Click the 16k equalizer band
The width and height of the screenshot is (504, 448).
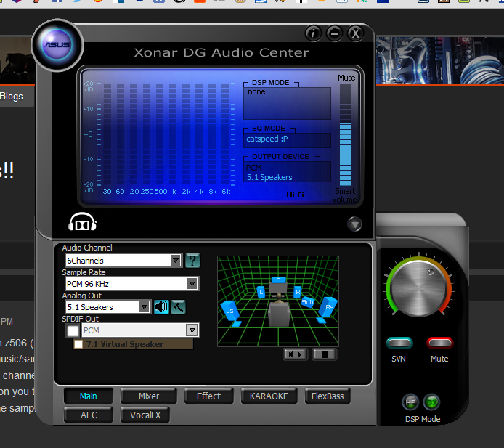pyautogui.click(x=225, y=135)
